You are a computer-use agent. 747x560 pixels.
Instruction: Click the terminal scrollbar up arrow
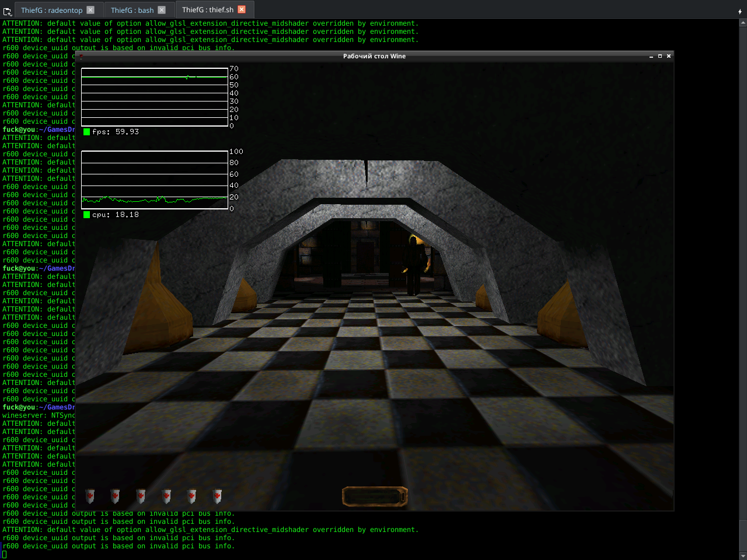743,23
